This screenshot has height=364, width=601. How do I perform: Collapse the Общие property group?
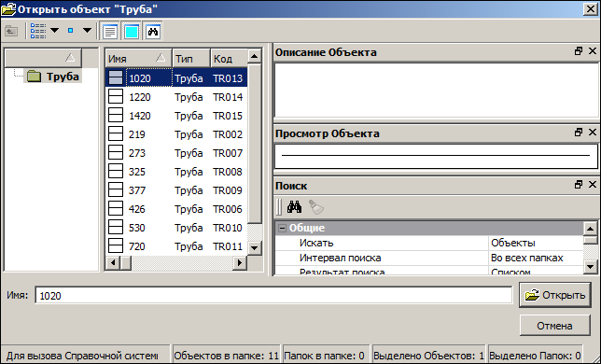[282, 228]
